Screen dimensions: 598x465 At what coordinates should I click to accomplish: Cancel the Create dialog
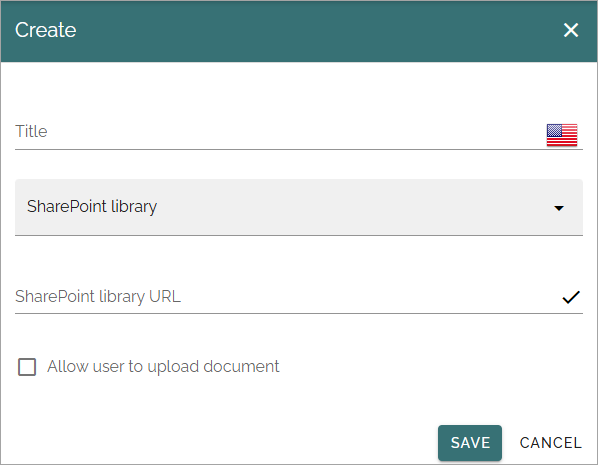click(551, 443)
